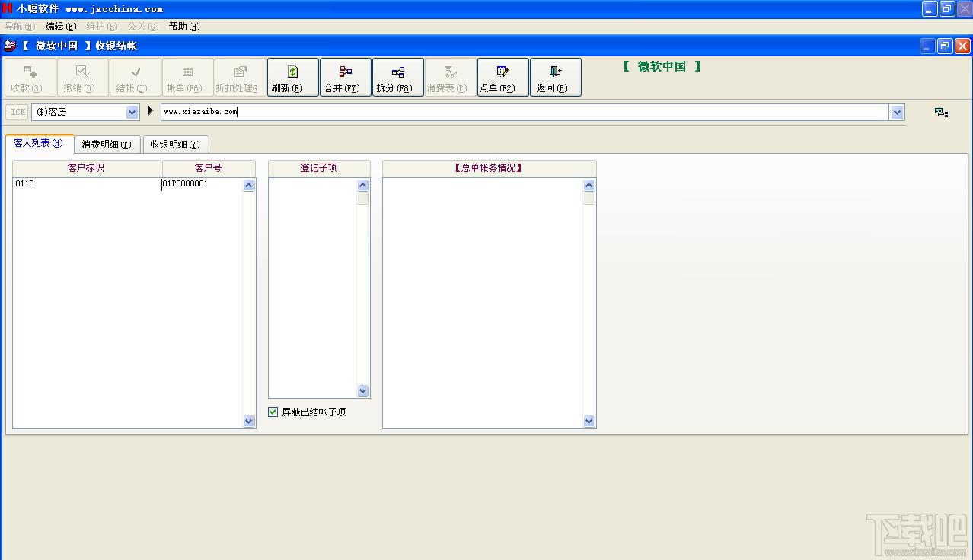Viewport: 973px width, 560px height.
Task: Click 登记子项 list scrollbar up arrow
Action: coord(363,185)
